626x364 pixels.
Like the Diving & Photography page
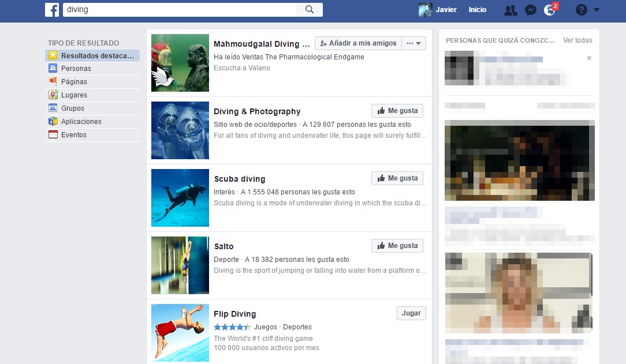click(x=397, y=111)
